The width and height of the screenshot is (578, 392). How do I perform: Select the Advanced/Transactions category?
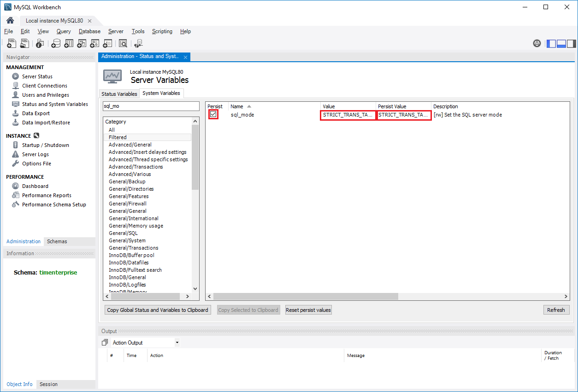pyautogui.click(x=136, y=167)
